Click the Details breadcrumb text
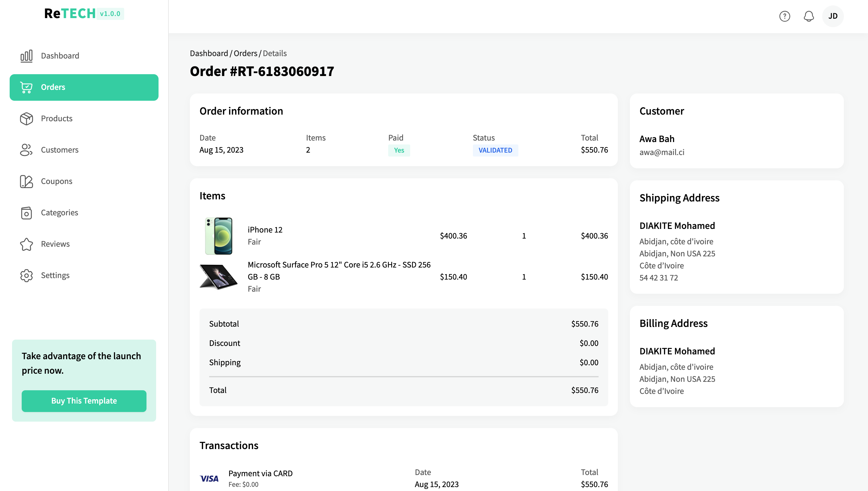Viewport: 868px width, 491px height. coord(275,53)
